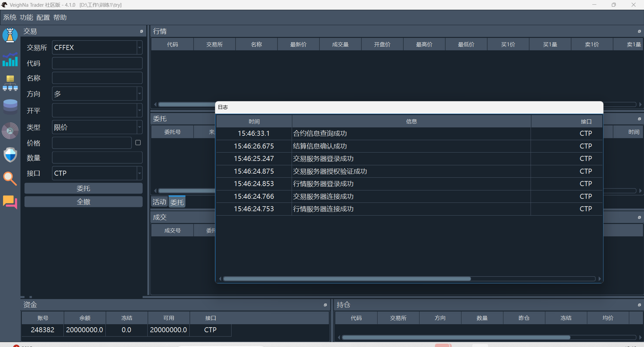Click the disc data recorder icon

10,131
